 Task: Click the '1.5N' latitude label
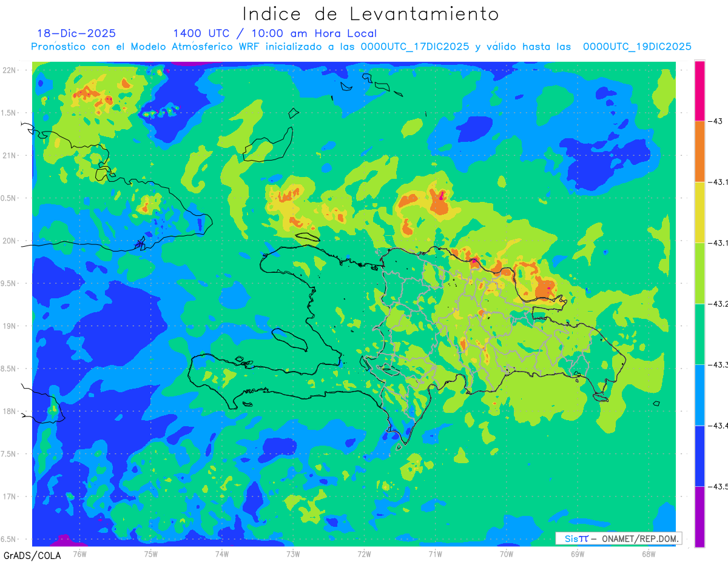point(9,113)
